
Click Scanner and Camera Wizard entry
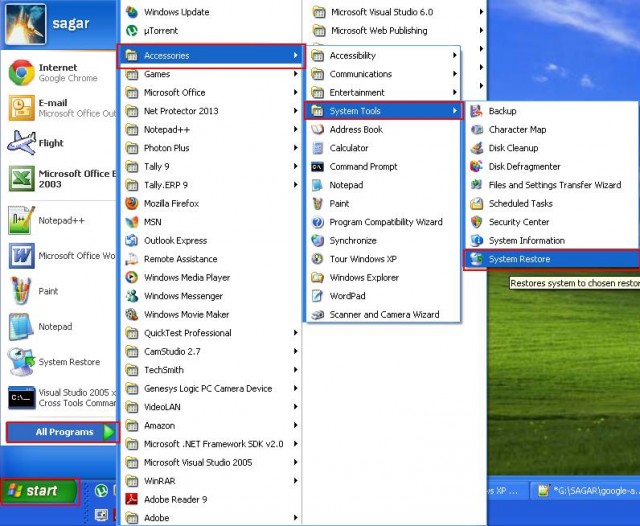tap(384, 315)
